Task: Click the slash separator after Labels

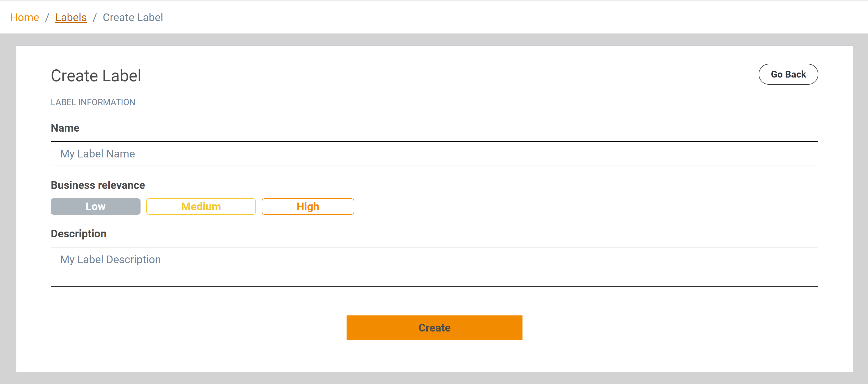Action: click(x=95, y=17)
